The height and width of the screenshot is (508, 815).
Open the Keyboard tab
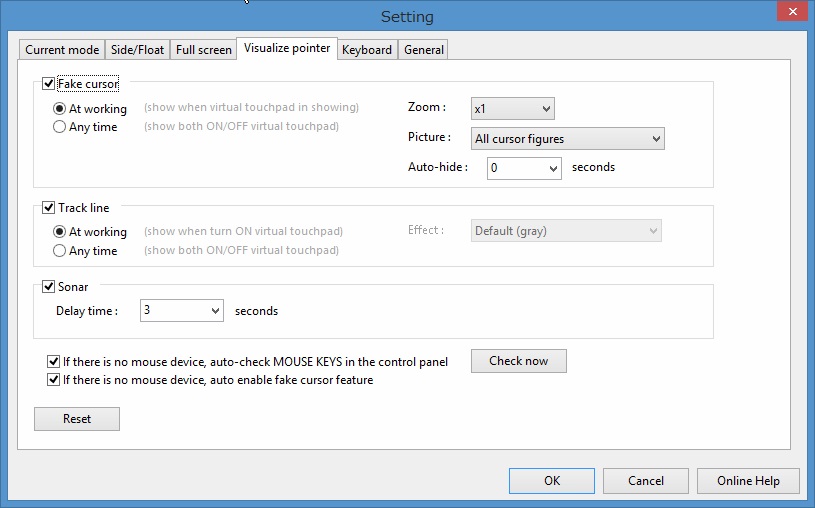tap(367, 50)
